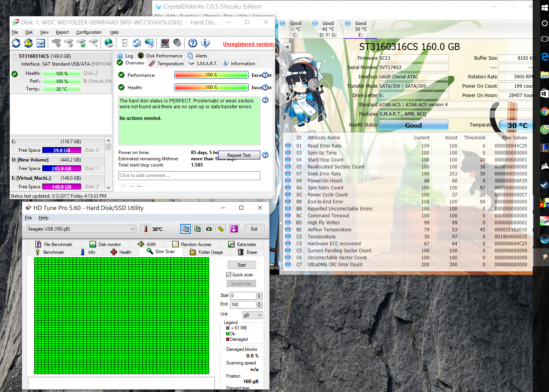Click the help icon next to Repeat Test
This screenshot has width=549, height=392.
[x=265, y=155]
